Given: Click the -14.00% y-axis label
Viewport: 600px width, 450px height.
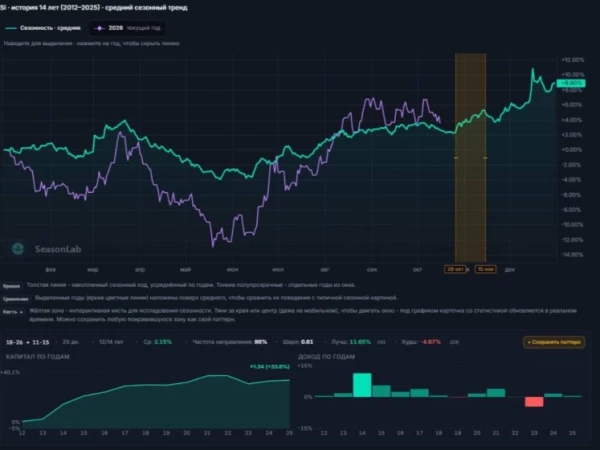Looking at the screenshot, I should pyautogui.click(x=572, y=255).
